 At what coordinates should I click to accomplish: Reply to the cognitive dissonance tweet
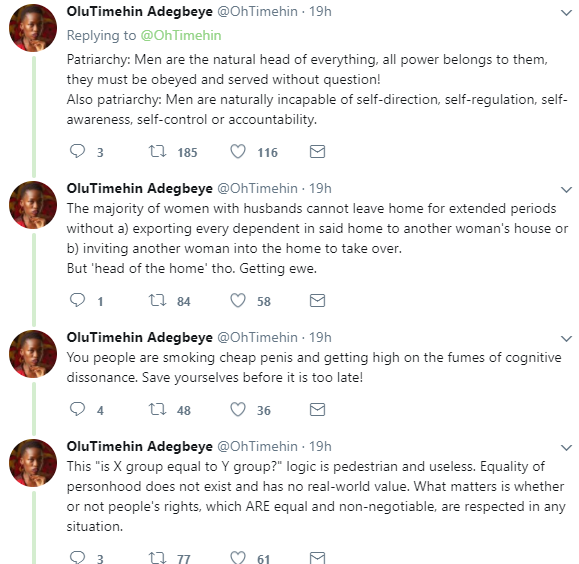[x=77, y=409]
